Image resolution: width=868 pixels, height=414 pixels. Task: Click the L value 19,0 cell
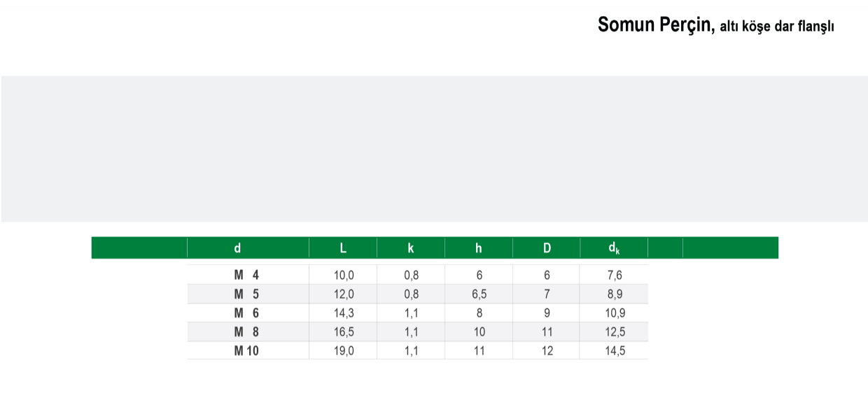pyautogui.click(x=343, y=351)
